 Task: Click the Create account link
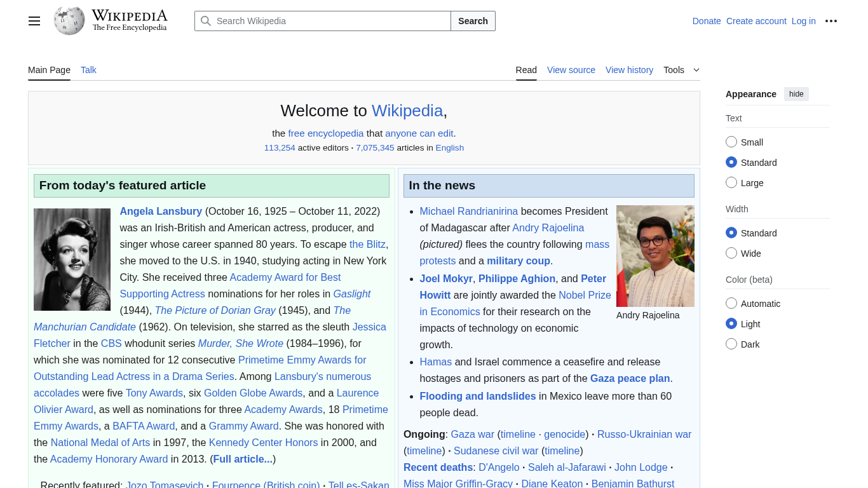point(756,21)
